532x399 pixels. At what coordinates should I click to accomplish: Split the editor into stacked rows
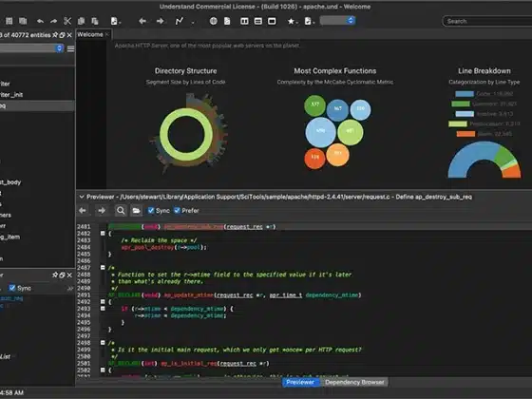[257, 21]
